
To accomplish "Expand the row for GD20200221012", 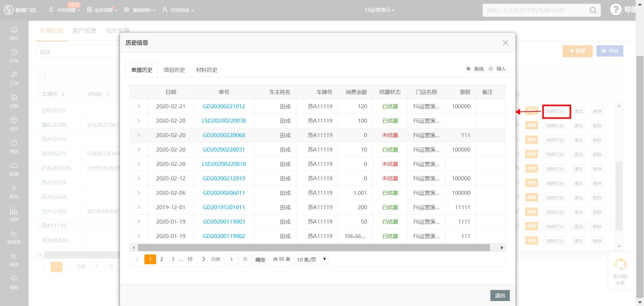I will coord(139,106).
